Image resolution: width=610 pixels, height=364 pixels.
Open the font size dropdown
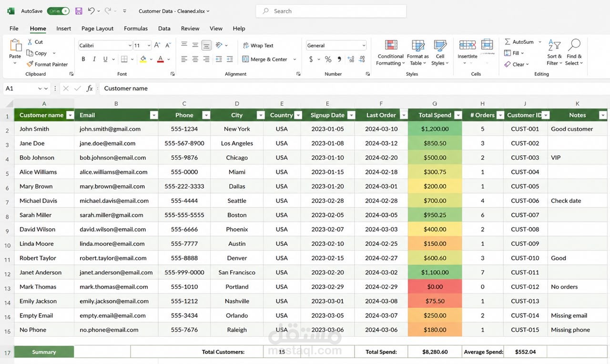coord(149,46)
